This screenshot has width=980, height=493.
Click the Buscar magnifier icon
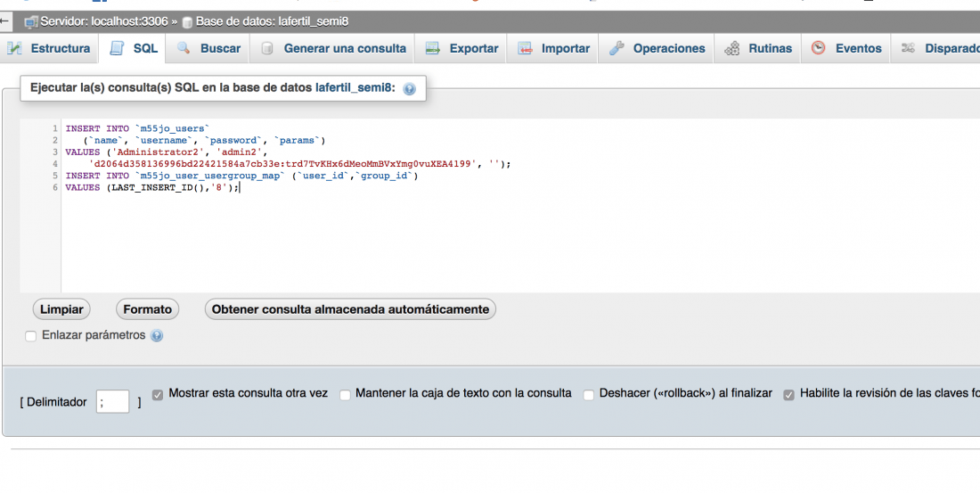pyautogui.click(x=184, y=47)
